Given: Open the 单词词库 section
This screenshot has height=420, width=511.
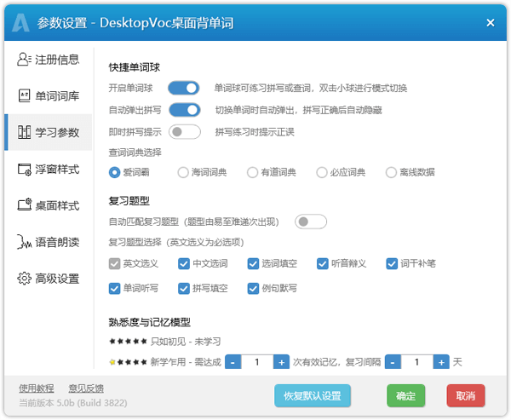Looking at the screenshot, I should 49,96.
